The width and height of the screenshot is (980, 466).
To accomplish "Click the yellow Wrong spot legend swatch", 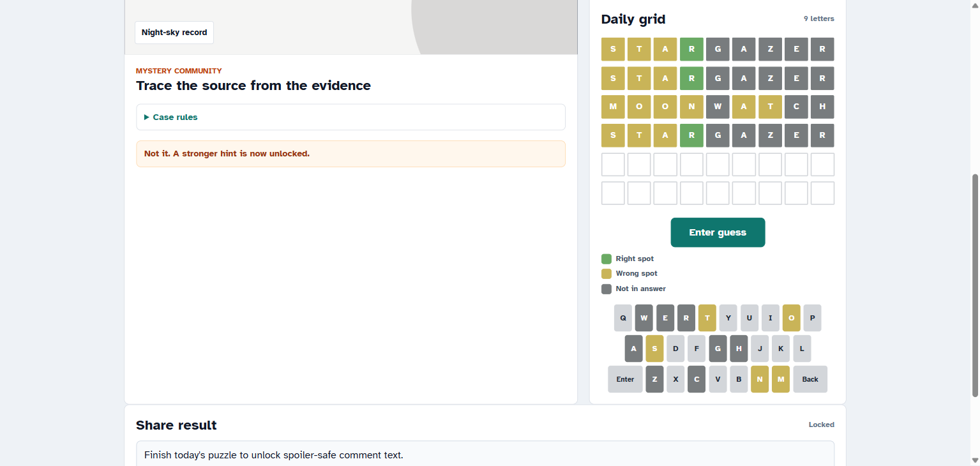I will (607, 274).
